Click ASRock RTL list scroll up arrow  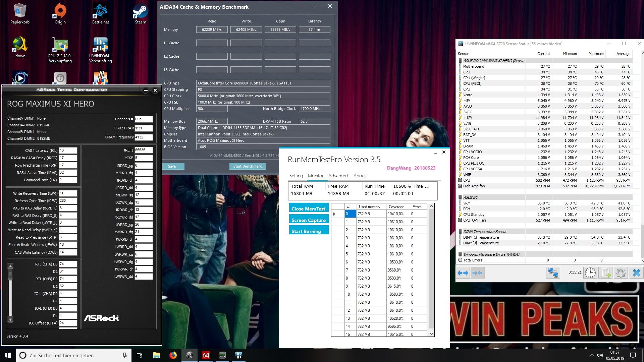click(10, 266)
